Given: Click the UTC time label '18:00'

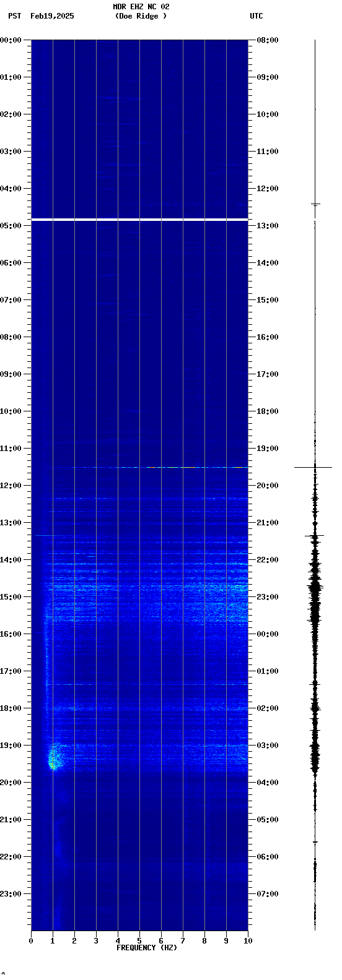Looking at the screenshot, I should pos(268,411).
